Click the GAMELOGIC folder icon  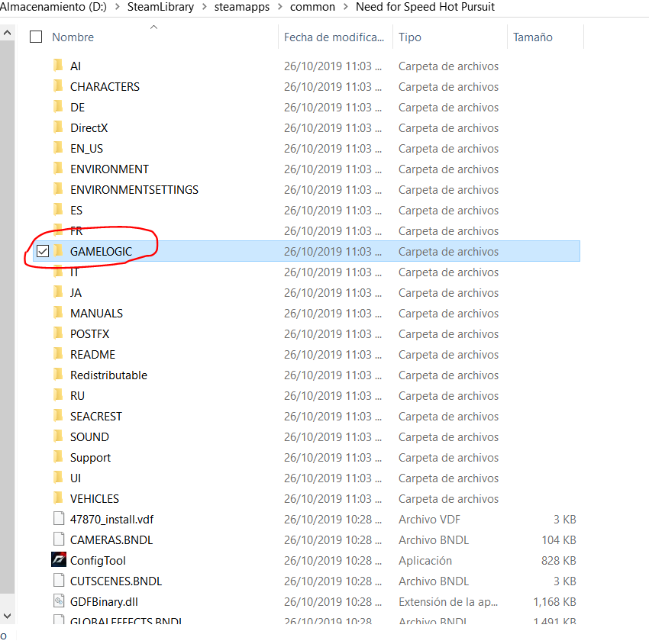tap(58, 250)
